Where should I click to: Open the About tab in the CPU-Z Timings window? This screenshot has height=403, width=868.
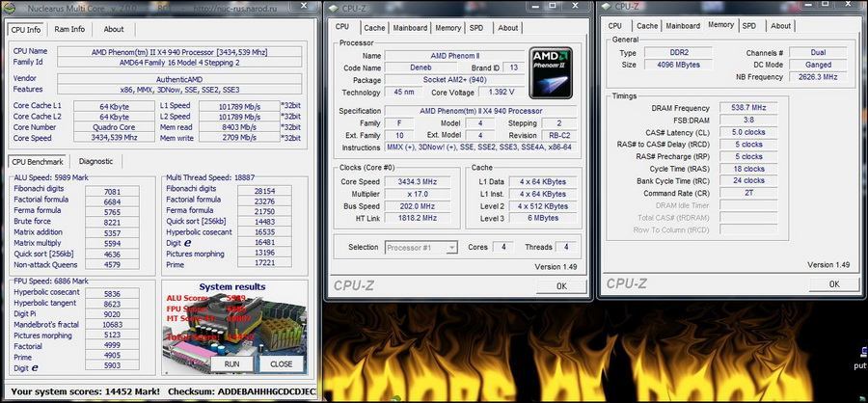pyautogui.click(x=780, y=26)
